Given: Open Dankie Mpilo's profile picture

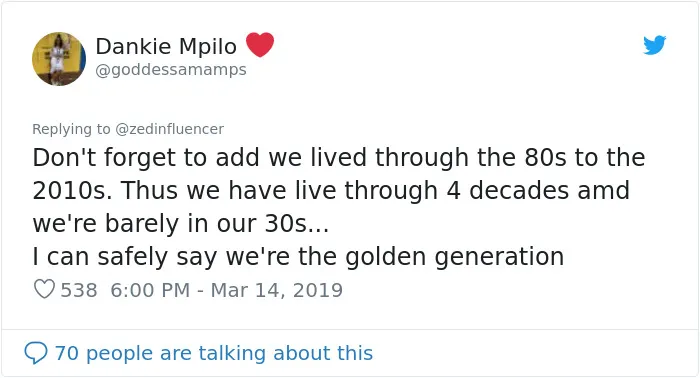Looking at the screenshot, I should click(x=59, y=58).
